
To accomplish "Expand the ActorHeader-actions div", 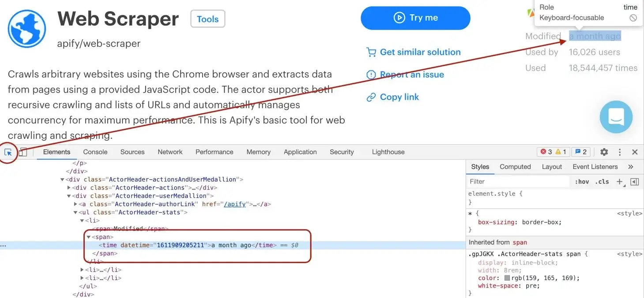I will pyautogui.click(x=69, y=188).
